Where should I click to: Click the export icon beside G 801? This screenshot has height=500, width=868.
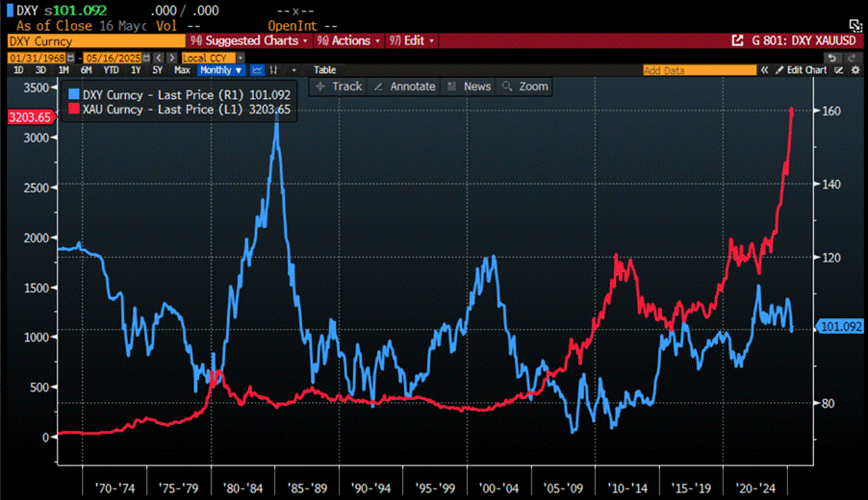tap(737, 40)
